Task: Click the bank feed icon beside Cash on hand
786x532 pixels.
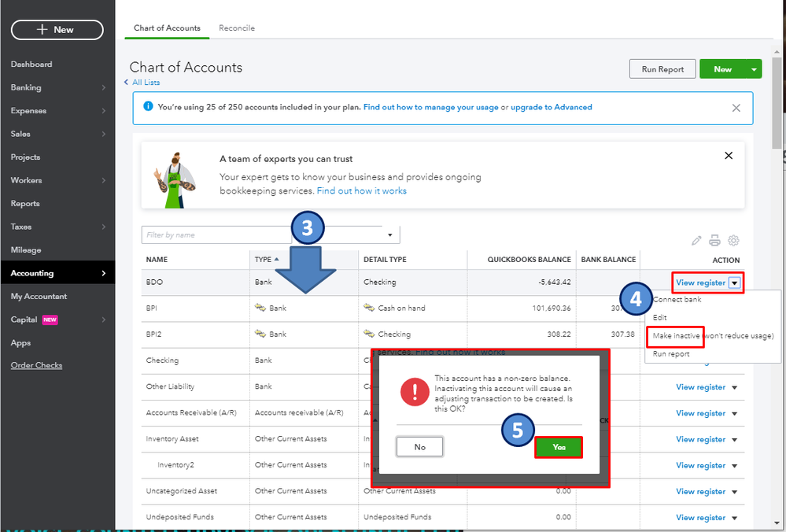Action: [x=369, y=308]
